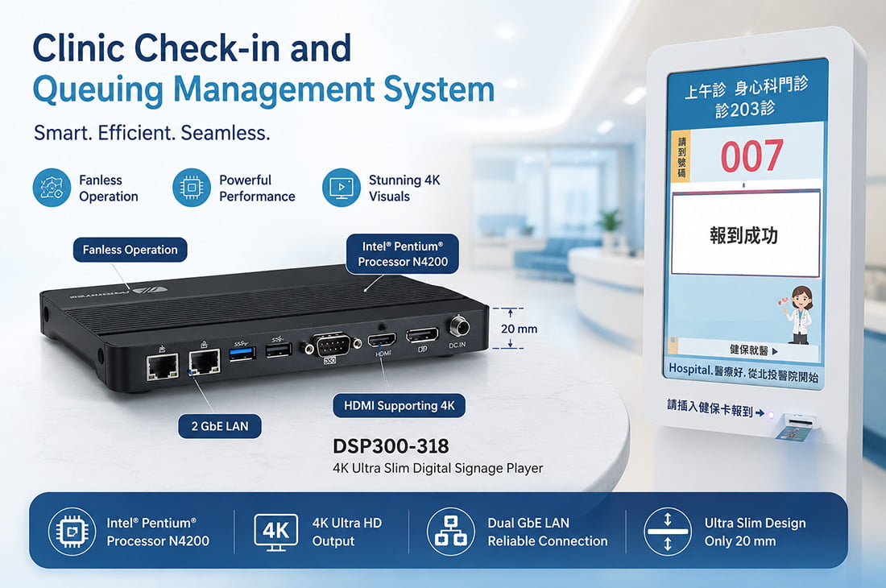Viewport: 886px width, 588px height.
Task: Click the DSP300-318 product name
Action: (x=391, y=446)
